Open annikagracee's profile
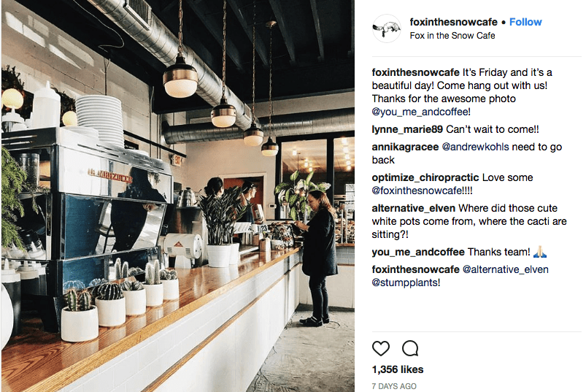Image resolution: width=586 pixels, height=392 pixels. 405,147
